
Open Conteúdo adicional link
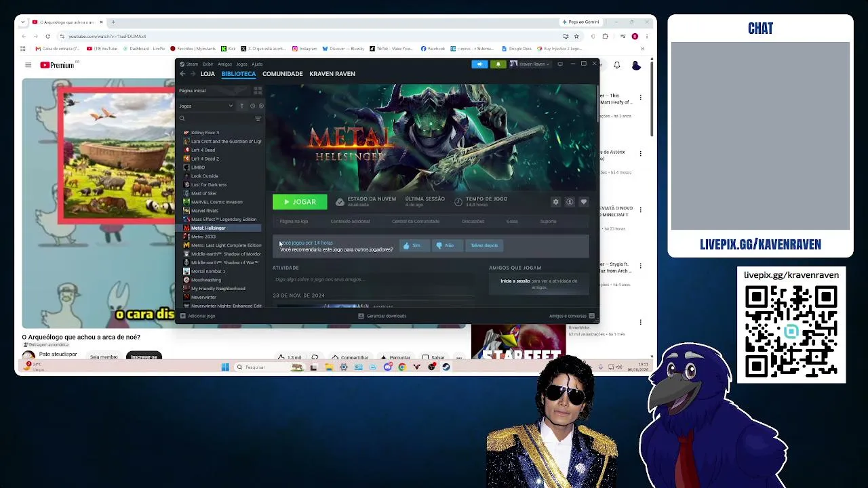(x=350, y=222)
